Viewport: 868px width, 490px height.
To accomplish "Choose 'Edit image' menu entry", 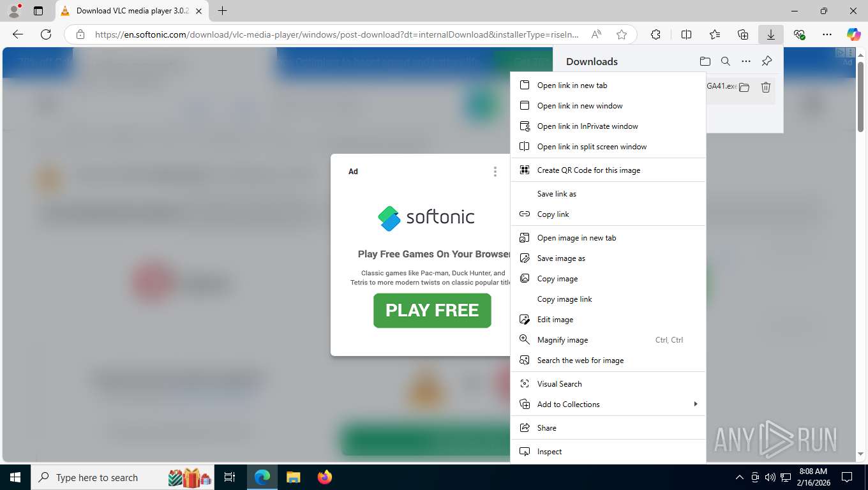I will pyautogui.click(x=608, y=320).
